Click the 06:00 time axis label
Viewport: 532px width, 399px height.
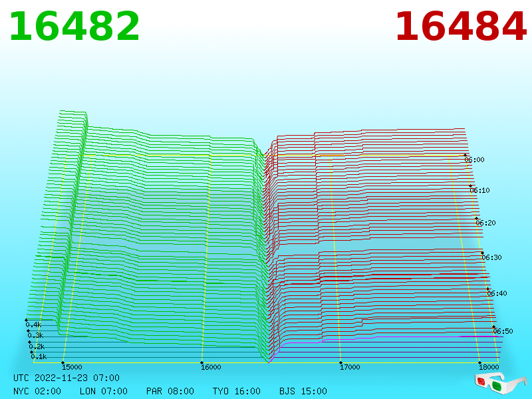(x=475, y=160)
